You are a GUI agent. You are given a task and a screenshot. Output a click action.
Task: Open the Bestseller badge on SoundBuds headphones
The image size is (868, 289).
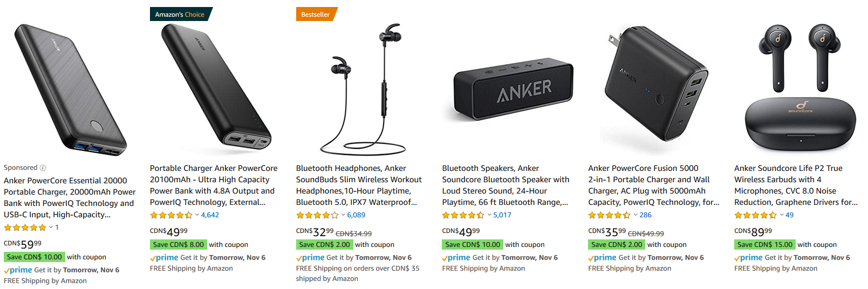coord(316,14)
